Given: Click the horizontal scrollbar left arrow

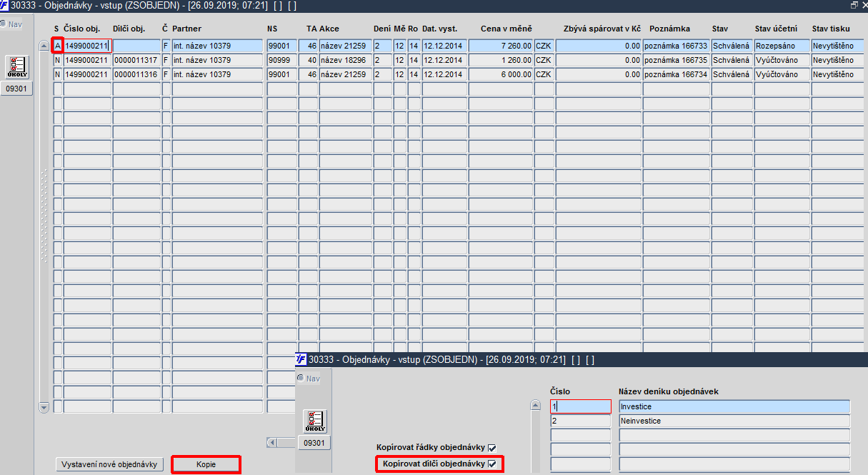Looking at the screenshot, I should tap(271, 443).
